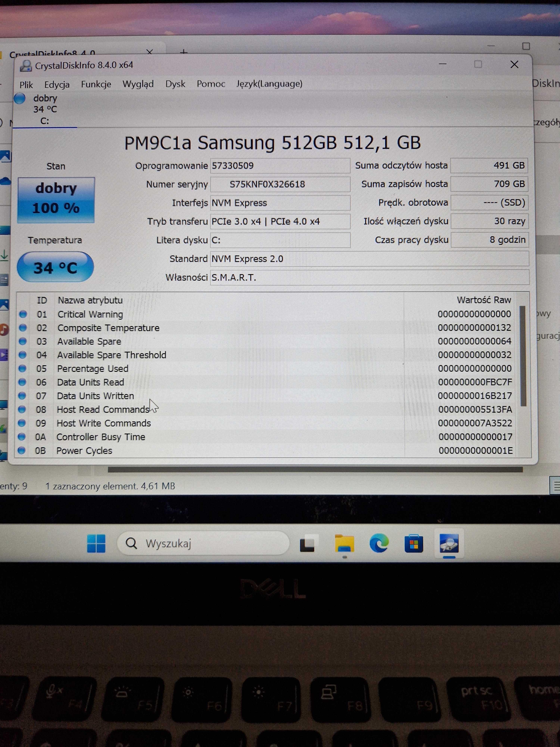Click the status dot for Percentage Used
The width and height of the screenshot is (560, 747).
click(x=23, y=368)
